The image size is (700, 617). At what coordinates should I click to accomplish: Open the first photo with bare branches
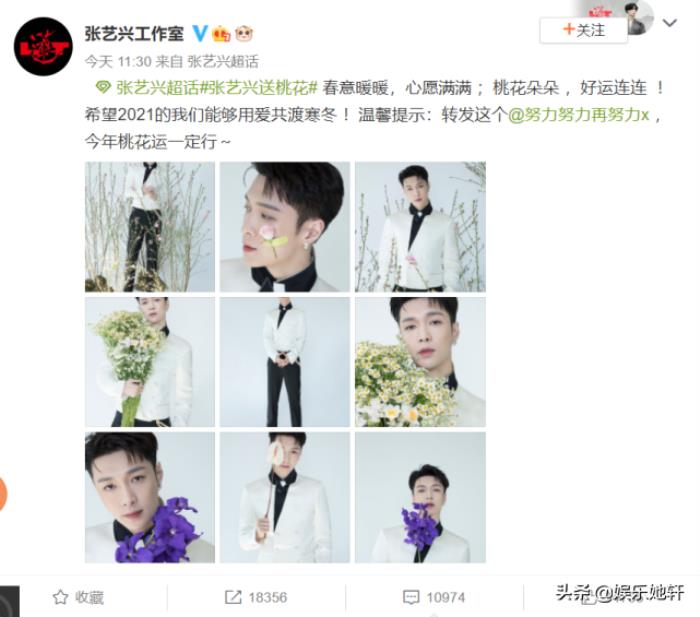[x=150, y=227]
